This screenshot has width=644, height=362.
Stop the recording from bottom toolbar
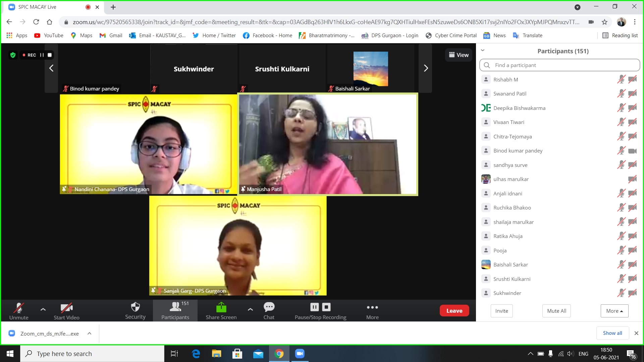(326, 307)
